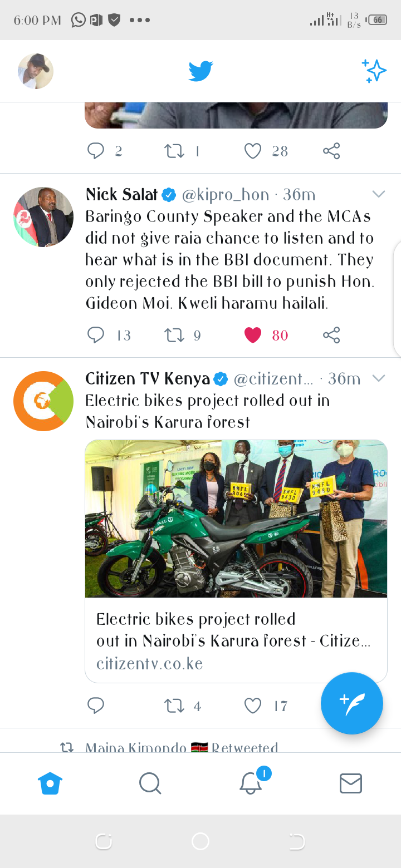Go to the Home tab
Screen dimensions: 401x868
click(50, 783)
